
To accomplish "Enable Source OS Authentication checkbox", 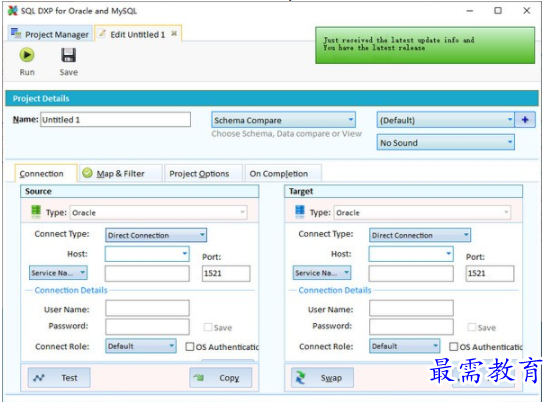I will pos(190,347).
